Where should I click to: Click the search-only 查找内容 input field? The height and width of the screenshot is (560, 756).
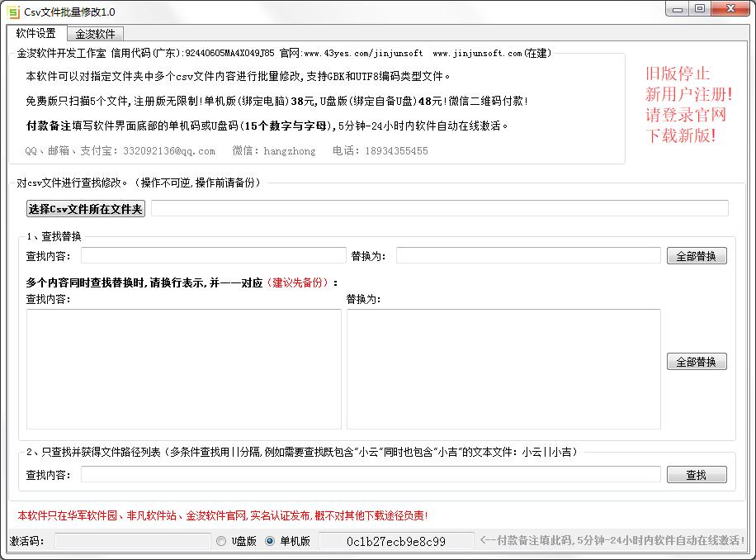pyautogui.click(x=370, y=475)
